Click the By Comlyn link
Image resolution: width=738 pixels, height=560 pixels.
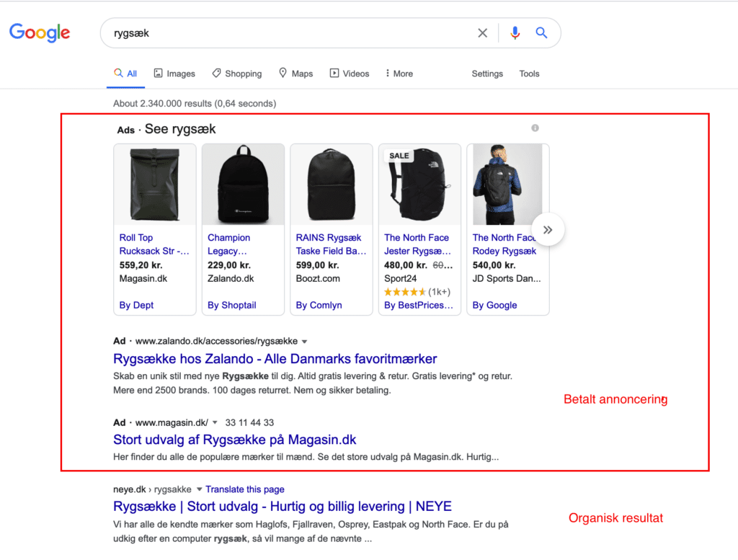pos(319,305)
